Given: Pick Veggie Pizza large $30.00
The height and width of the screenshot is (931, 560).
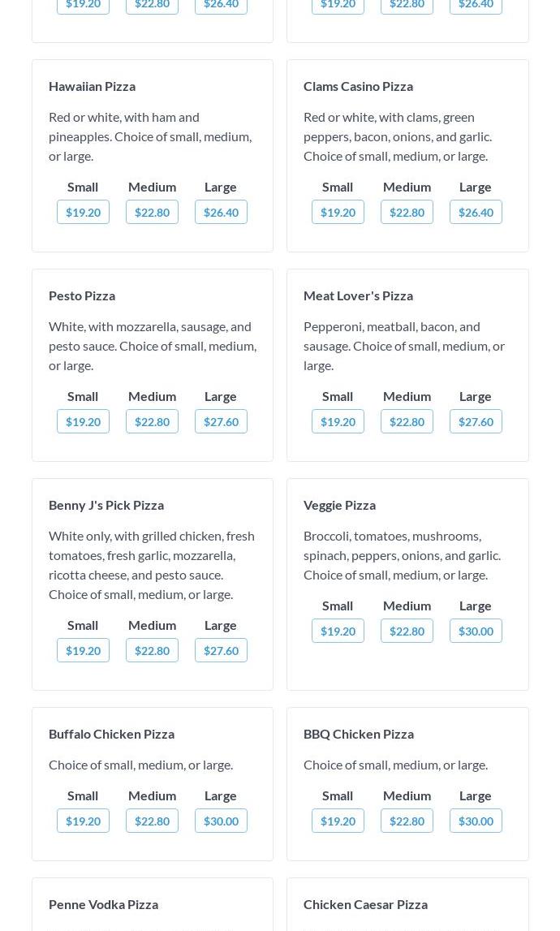Looking at the screenshot, I should point(476,631).
